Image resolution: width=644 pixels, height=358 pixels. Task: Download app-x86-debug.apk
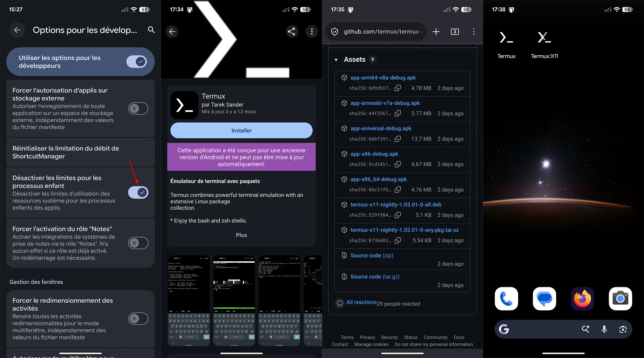point(374,154)
